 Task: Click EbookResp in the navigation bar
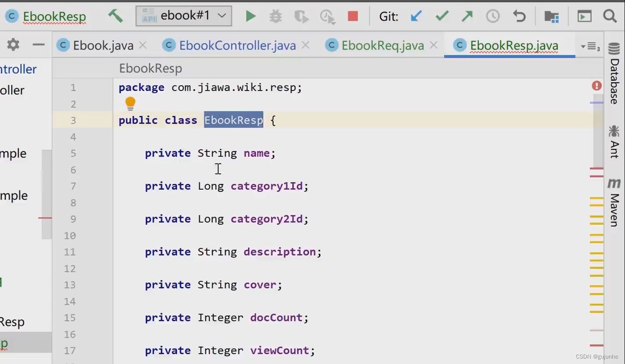click(x=54, y=17)
